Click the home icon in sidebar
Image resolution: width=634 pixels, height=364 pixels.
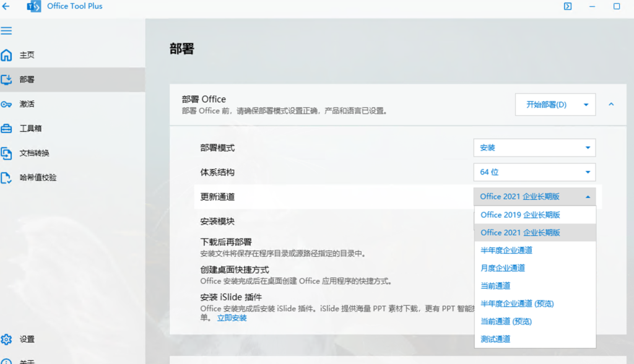pos(6,55)
